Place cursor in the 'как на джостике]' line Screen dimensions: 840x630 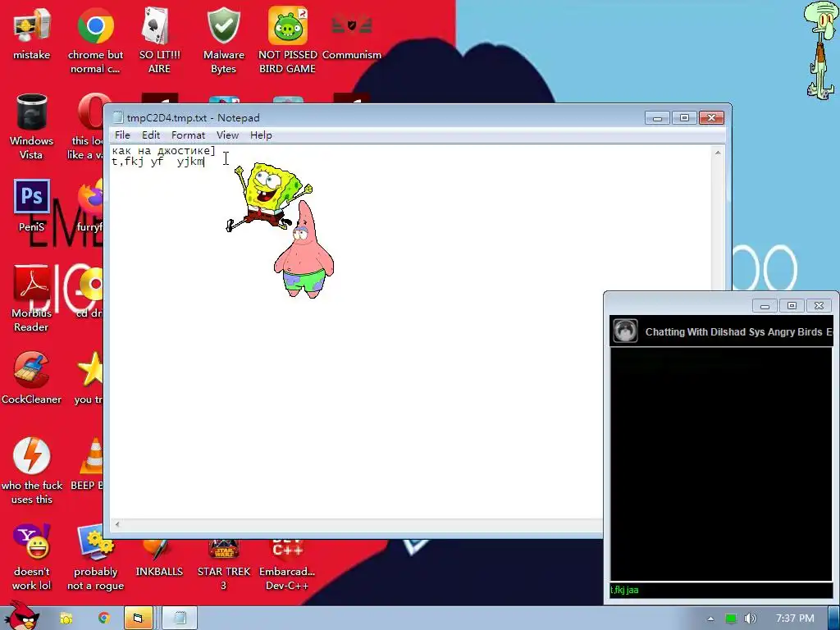[x=163, y=151]
